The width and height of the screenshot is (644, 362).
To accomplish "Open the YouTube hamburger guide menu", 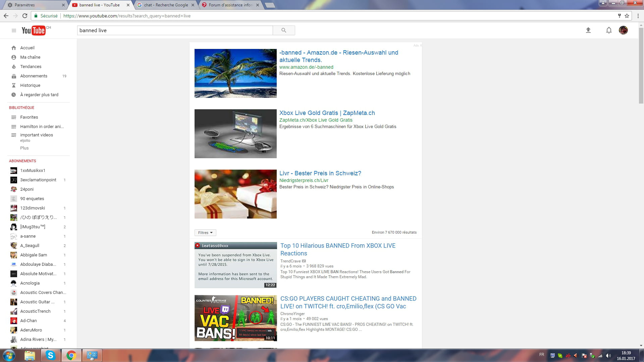I will click(14, 31).
